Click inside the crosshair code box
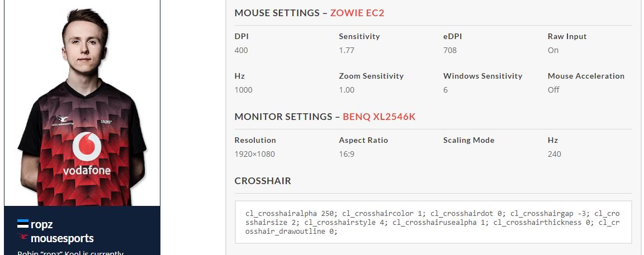 pos(433,222)
